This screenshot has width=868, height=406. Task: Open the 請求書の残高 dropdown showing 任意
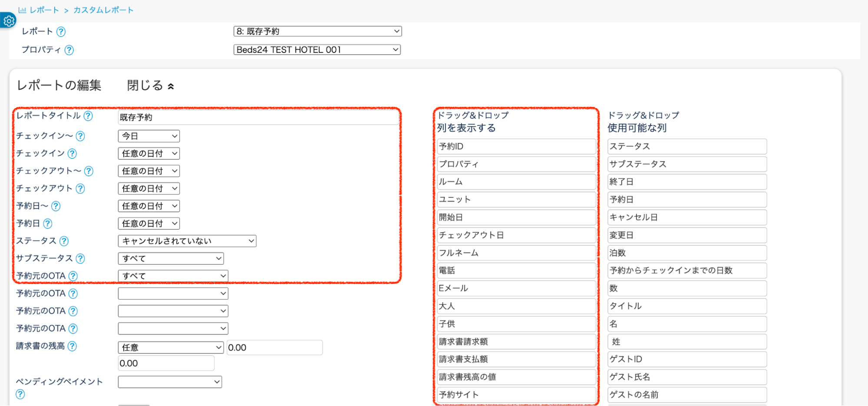[170, 347]
